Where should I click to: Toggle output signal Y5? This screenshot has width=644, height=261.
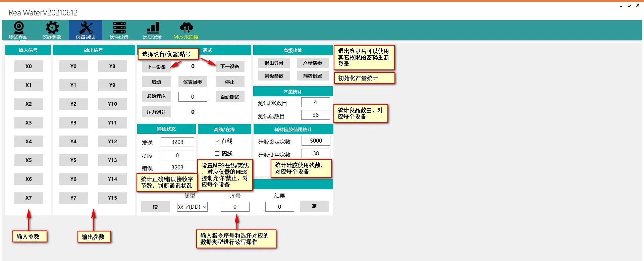(74, 160)
